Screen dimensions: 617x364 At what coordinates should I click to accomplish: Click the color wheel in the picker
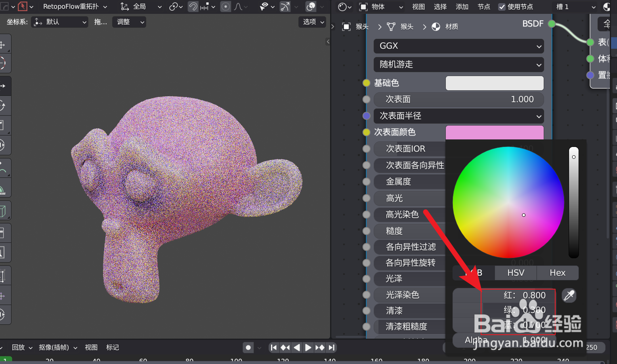click(508, 202)
